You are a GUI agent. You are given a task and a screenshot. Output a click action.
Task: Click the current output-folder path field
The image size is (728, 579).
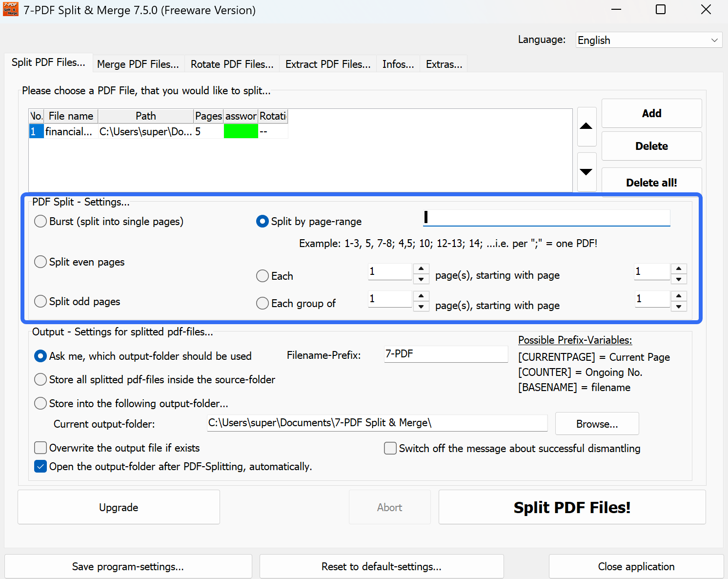click(377, 423)
